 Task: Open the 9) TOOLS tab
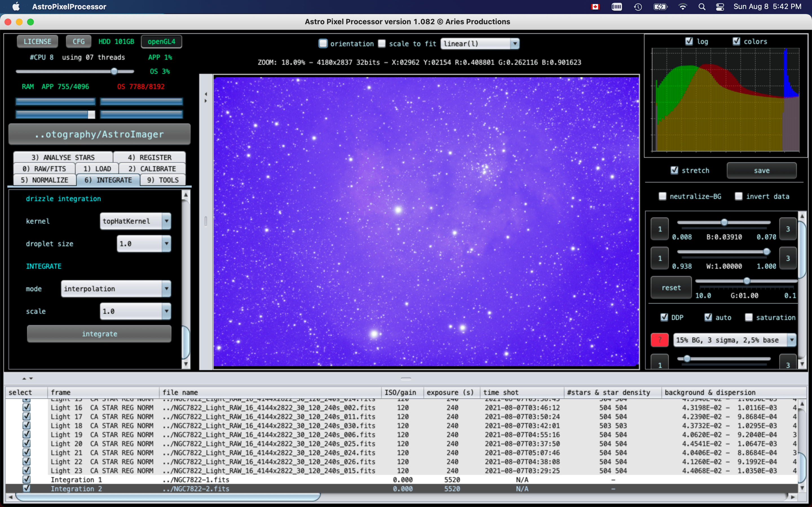point(163,180)
